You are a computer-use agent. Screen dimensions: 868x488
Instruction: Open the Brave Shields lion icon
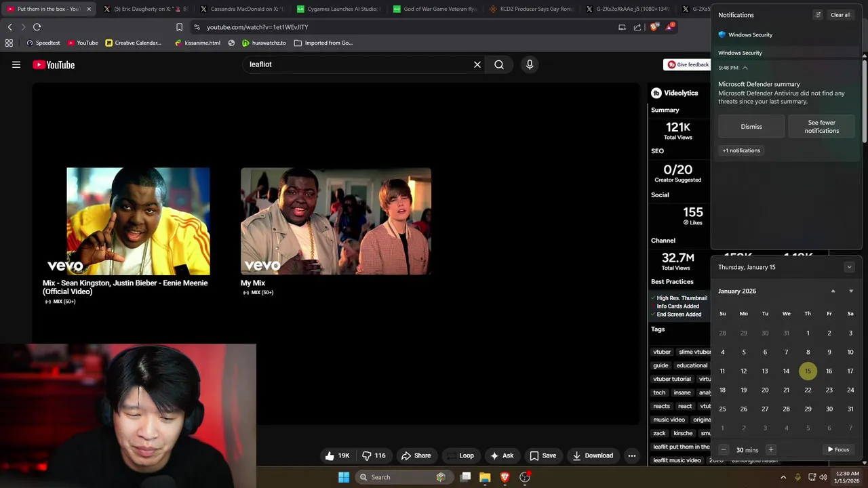click(x=654, y=27)
